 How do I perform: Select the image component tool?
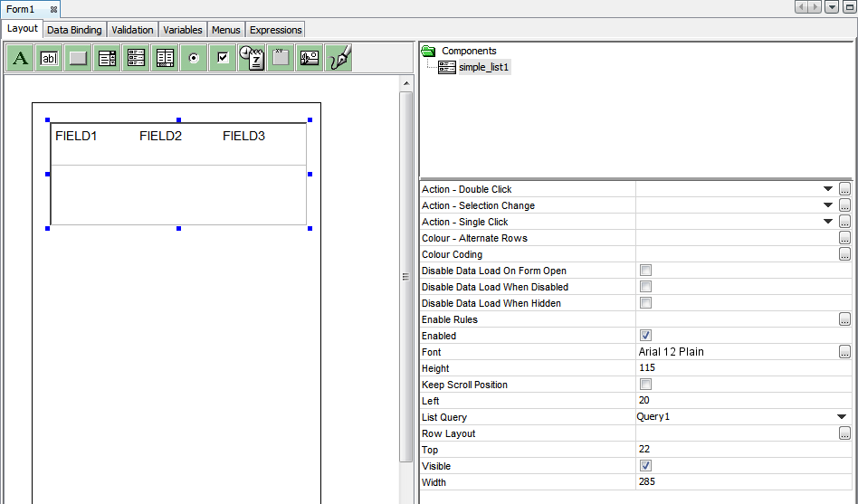click(310, 58)
